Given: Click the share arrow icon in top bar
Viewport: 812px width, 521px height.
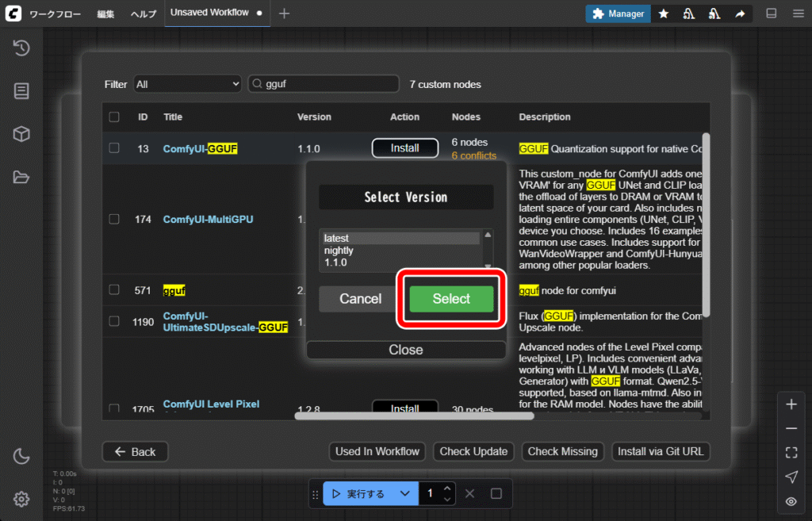Looking at the screenshot, I should [x=740, y=13].
